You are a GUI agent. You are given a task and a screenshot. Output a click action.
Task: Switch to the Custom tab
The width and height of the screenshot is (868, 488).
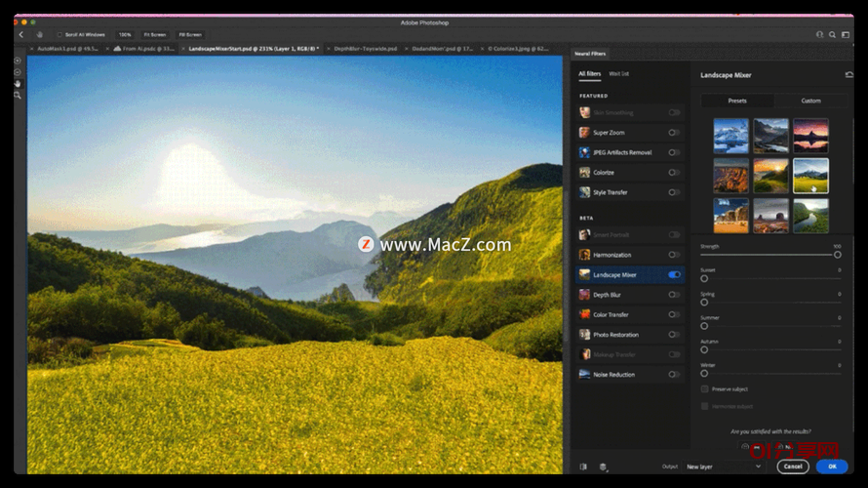(x=810, y=101)
